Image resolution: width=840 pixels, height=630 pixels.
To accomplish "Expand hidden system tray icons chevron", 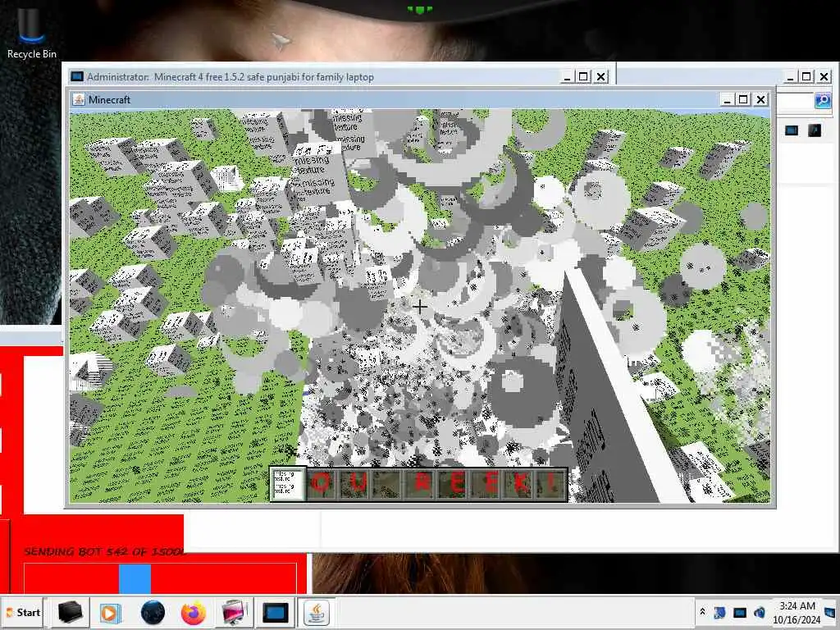I will [702, 612].
